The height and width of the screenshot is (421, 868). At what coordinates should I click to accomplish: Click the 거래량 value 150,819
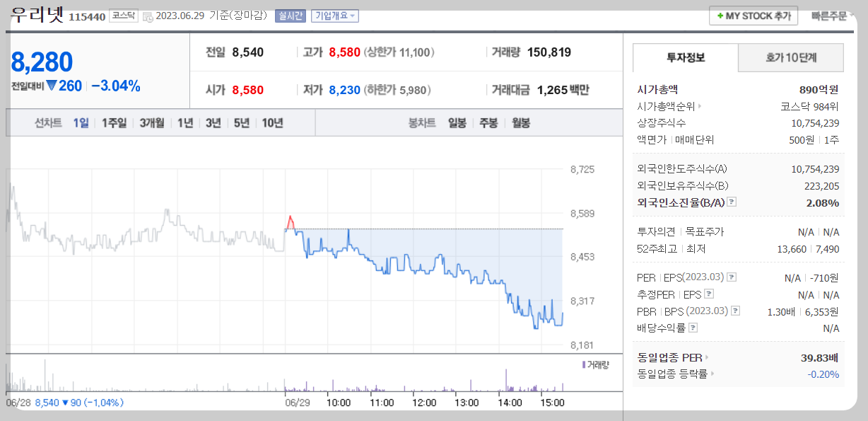click(549, 52)
